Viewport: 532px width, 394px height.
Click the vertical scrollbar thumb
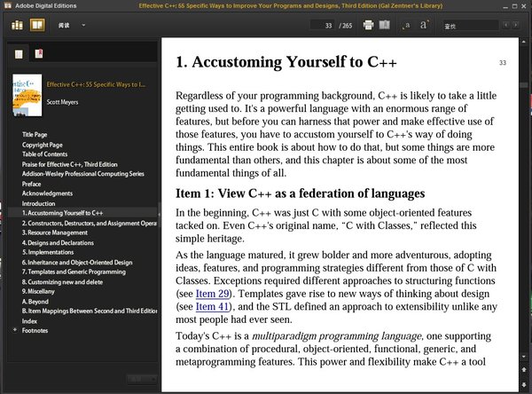pyautogui.click(x=523, y=84)
